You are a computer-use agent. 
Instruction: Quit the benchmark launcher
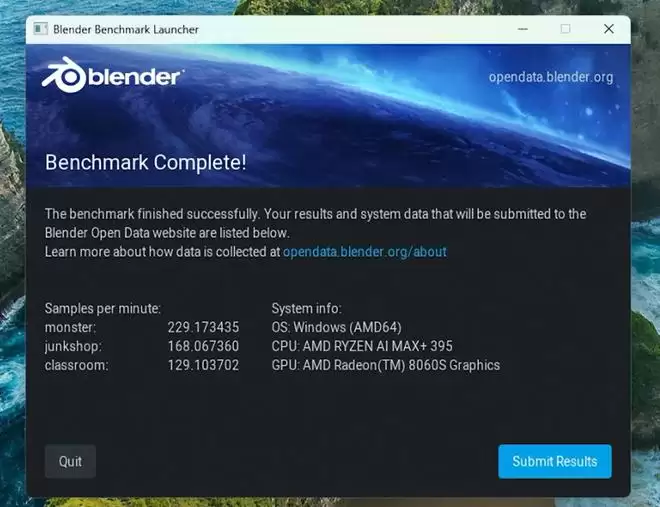[x=70, y=461]
